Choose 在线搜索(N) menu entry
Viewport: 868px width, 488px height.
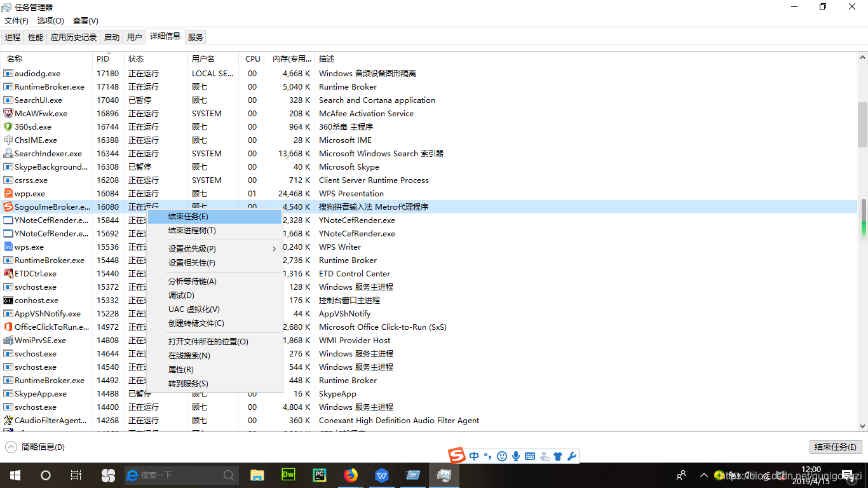[x=215, y=356]
